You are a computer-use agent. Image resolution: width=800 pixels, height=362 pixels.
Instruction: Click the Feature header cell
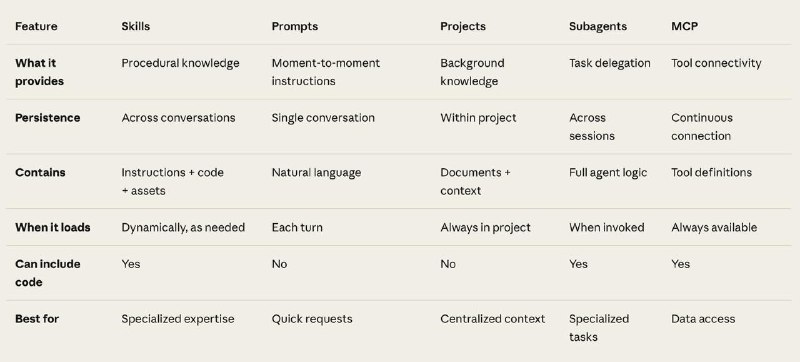click(36, 27)
